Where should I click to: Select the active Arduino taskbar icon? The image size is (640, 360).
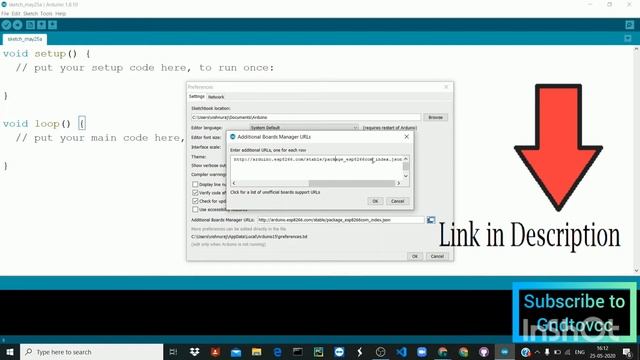(504, 352)
